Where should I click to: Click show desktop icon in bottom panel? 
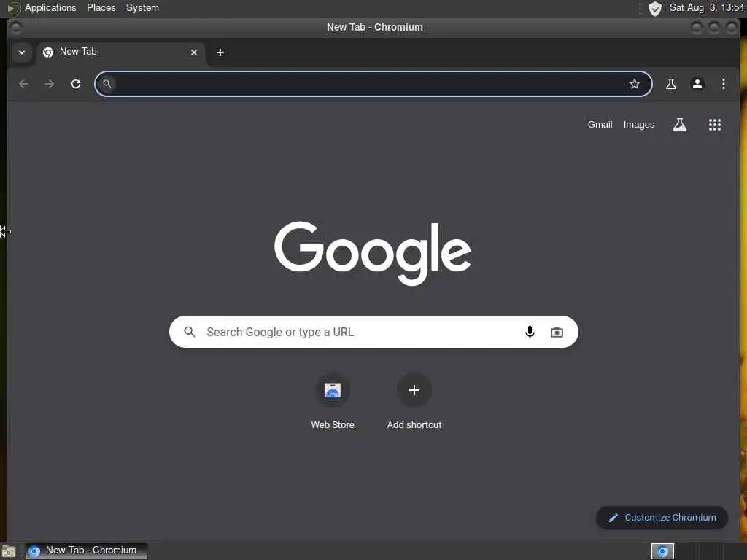[x=9, y=551]
